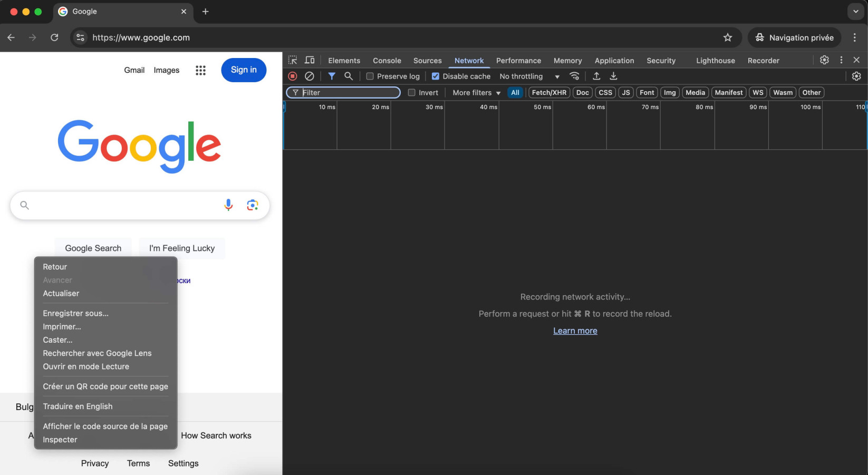Click the Sign in button
Image resolution: width=868 pixels, height=475 pixels.
pos(244,70)
